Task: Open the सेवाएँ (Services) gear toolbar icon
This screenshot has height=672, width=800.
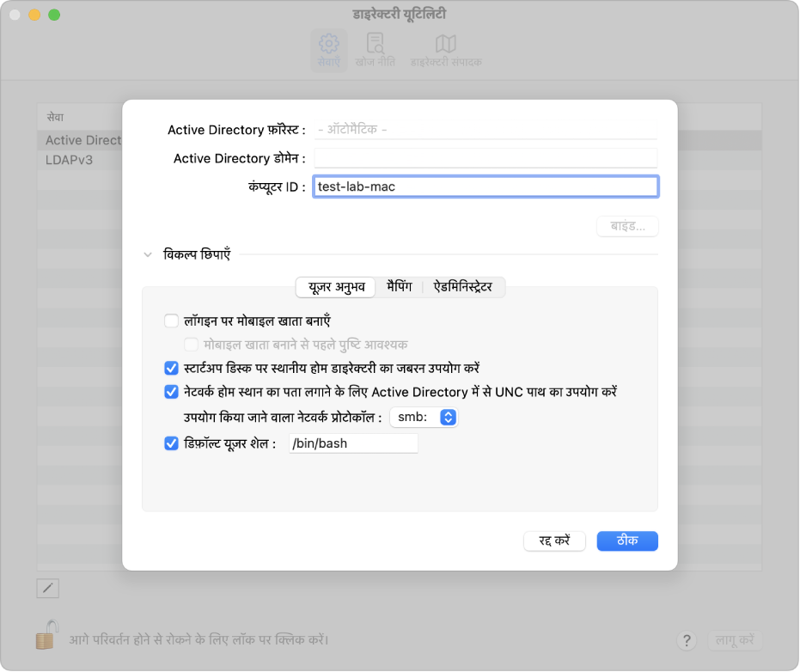Action: coord(329,51)
